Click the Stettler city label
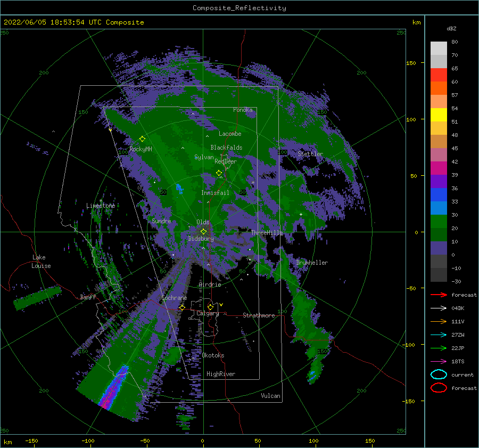 [x=310, y=154]
